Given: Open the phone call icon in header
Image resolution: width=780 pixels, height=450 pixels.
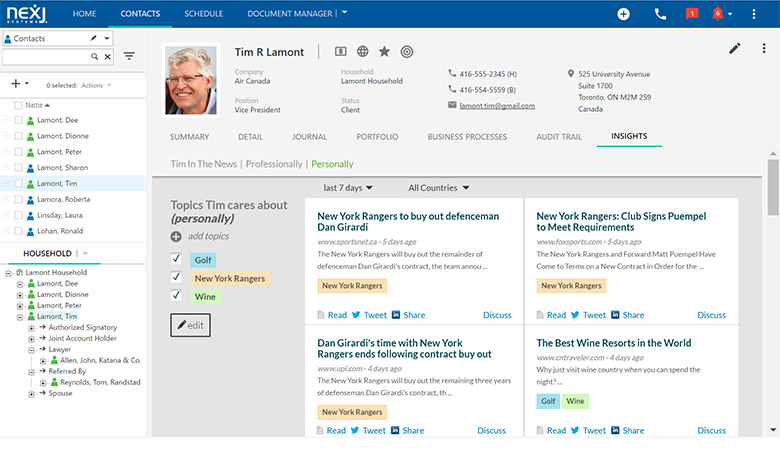Looking at the screenshot, I should (x=660, y=14).
